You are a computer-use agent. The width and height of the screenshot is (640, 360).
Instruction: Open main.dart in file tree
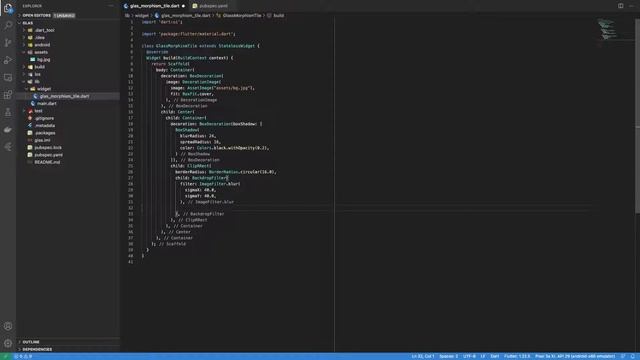47,104
